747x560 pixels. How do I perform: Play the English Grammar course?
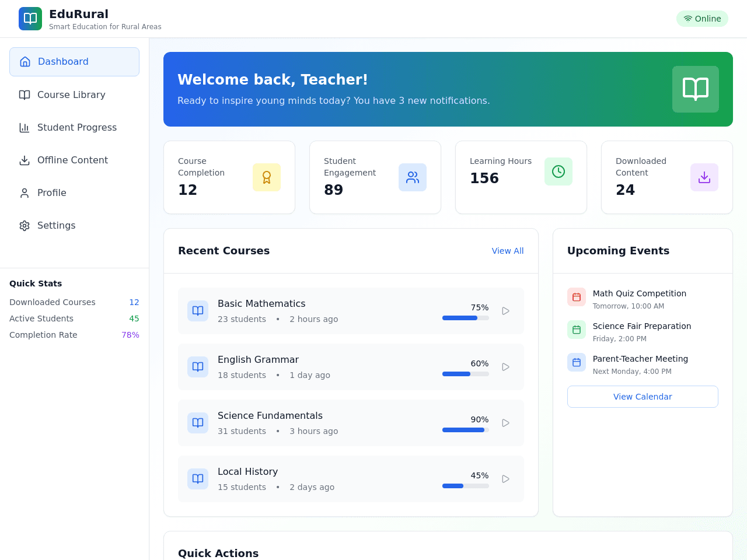506,367
